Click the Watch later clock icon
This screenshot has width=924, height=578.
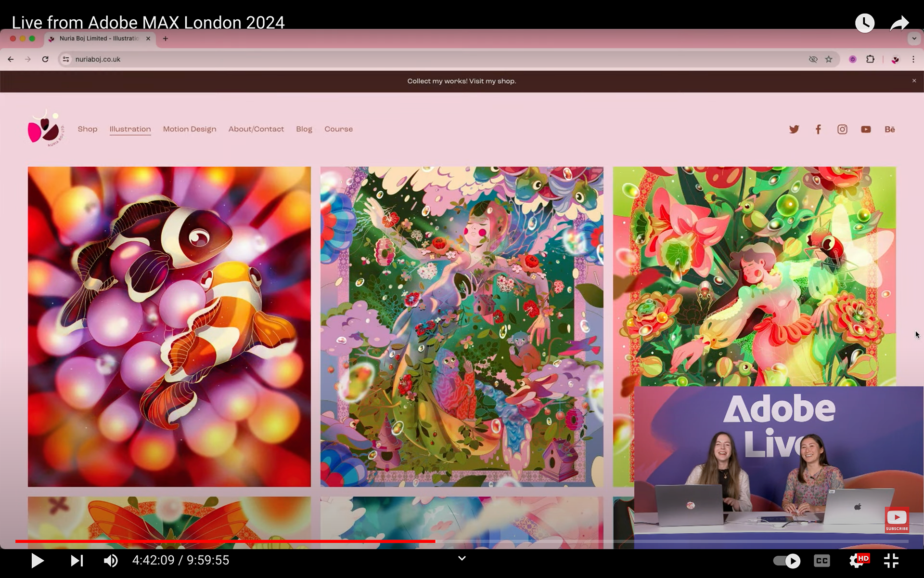coord(864,23)
